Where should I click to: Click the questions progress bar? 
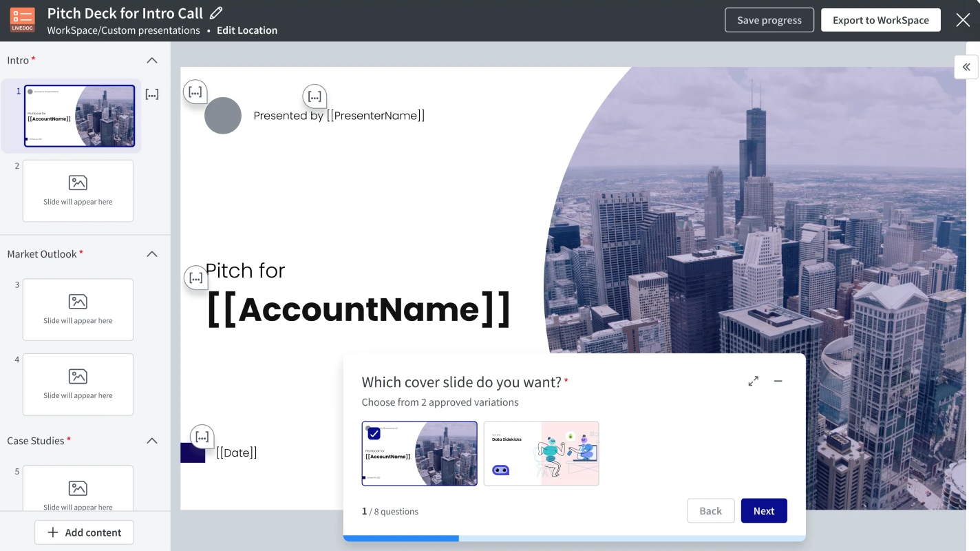coord(574,538)
